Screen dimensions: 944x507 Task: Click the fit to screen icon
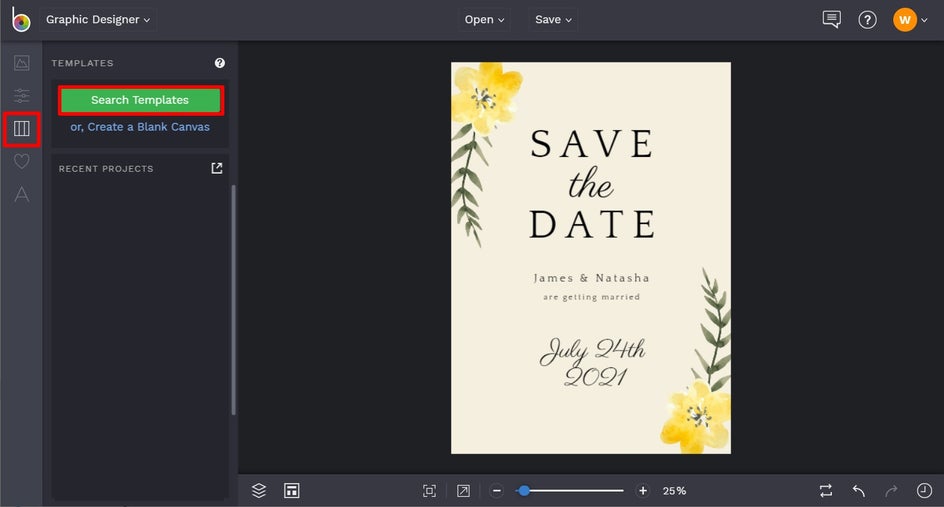(430, 490)
